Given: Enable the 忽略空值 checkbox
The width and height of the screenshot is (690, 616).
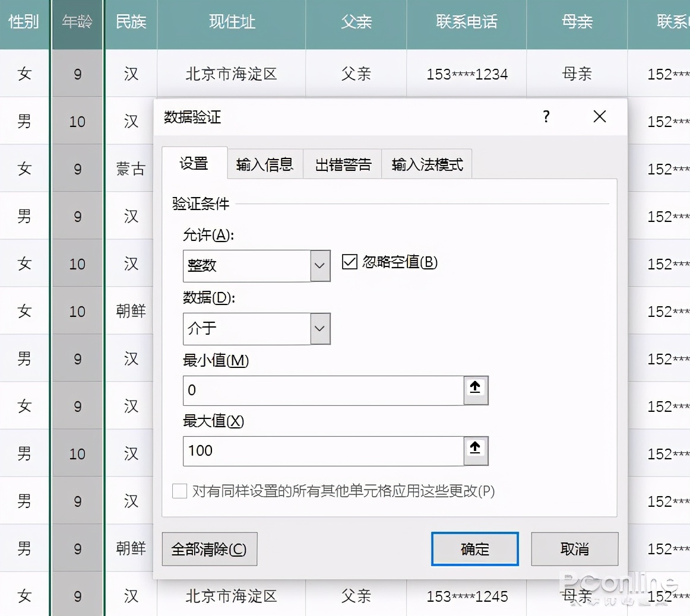Looking at the screenshot, I should point(349,262).
